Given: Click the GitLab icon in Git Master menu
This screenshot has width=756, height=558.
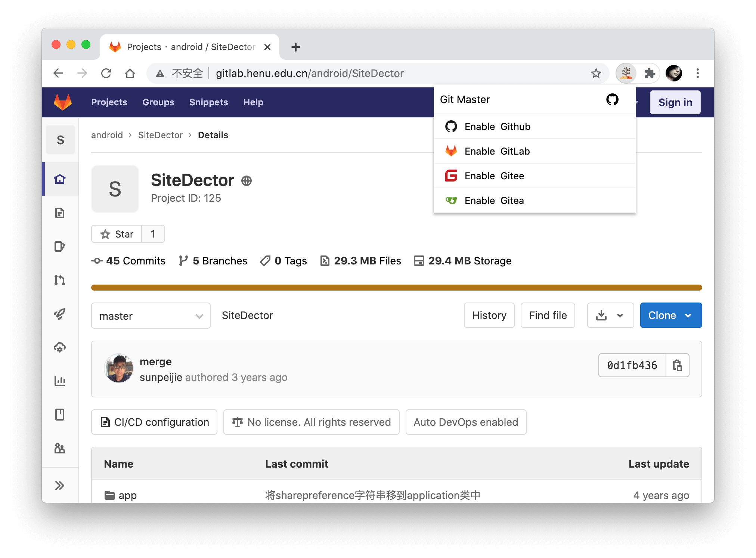Looking at the screenshot, I should pos(451,151).
